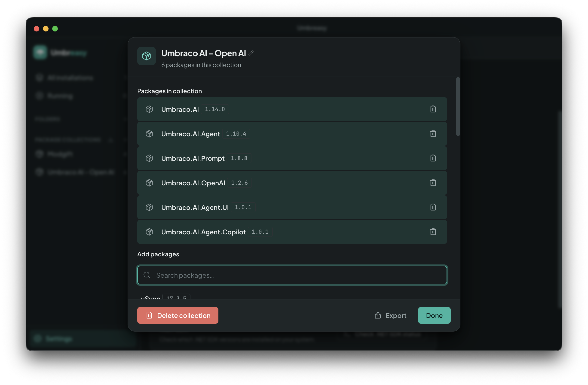Click the Delete collection button
The height and width of the screenshot is (385, 588).
178,315
